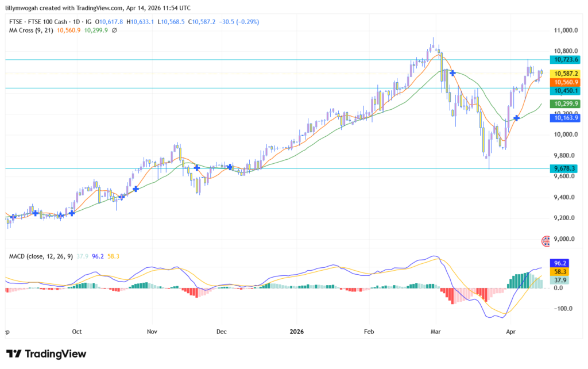
Task: Click the TradingView logo at bottom left
Action: point(46,353)
